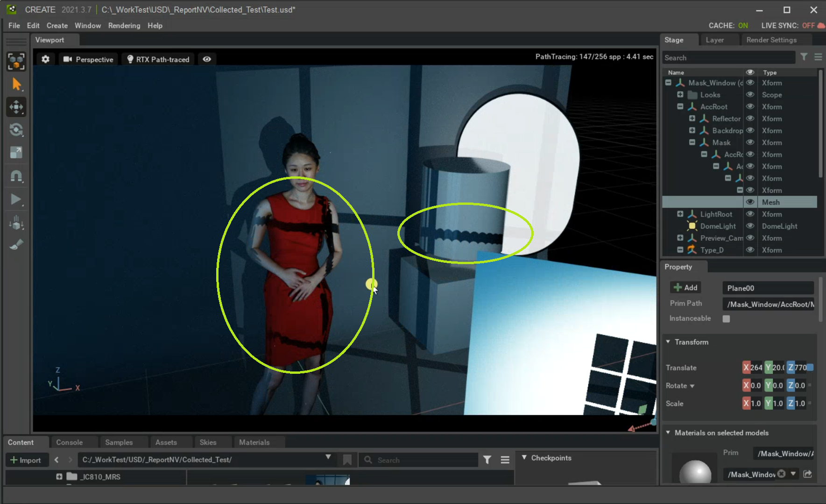Open the Rendering menu
The image size is (826, 504).
pos(124,26)
